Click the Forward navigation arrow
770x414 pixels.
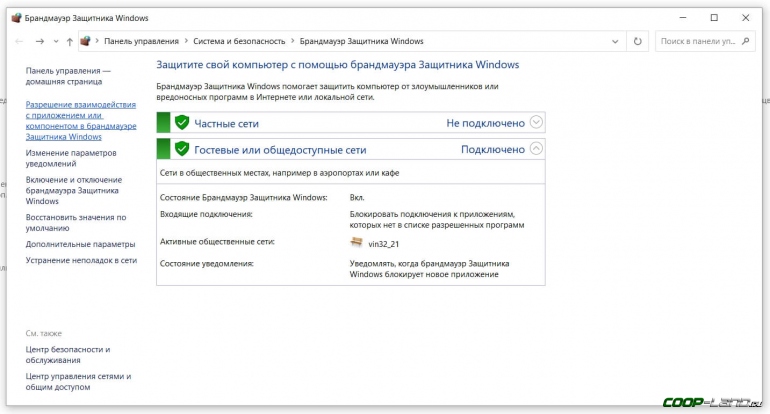pyautogui.click(x=39, y=41)
